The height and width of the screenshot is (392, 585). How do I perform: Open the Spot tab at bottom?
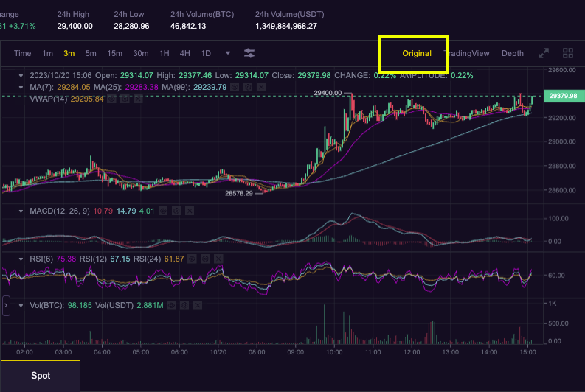click(41, 376)
